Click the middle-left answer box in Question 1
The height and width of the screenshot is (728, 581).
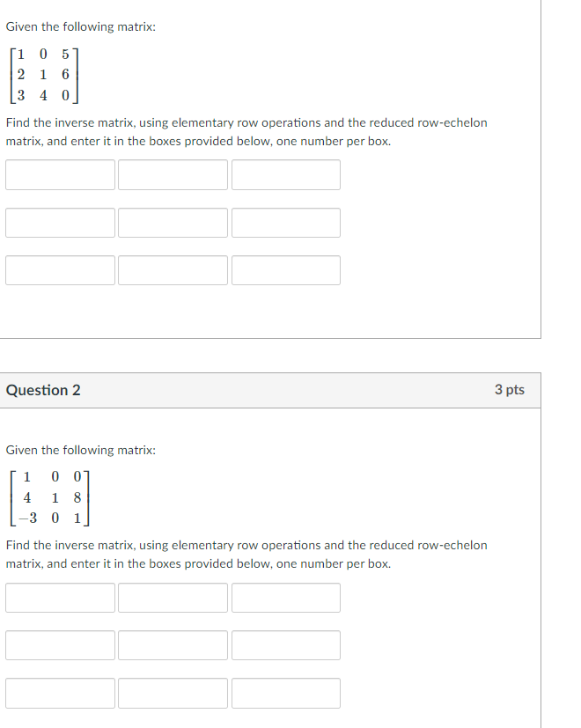coord(60,222)
